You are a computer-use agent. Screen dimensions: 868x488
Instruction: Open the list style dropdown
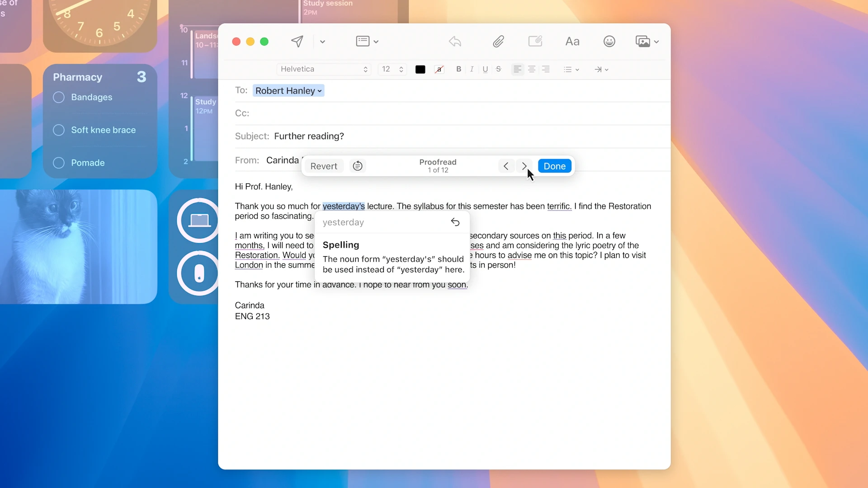[x=571, y=69]
